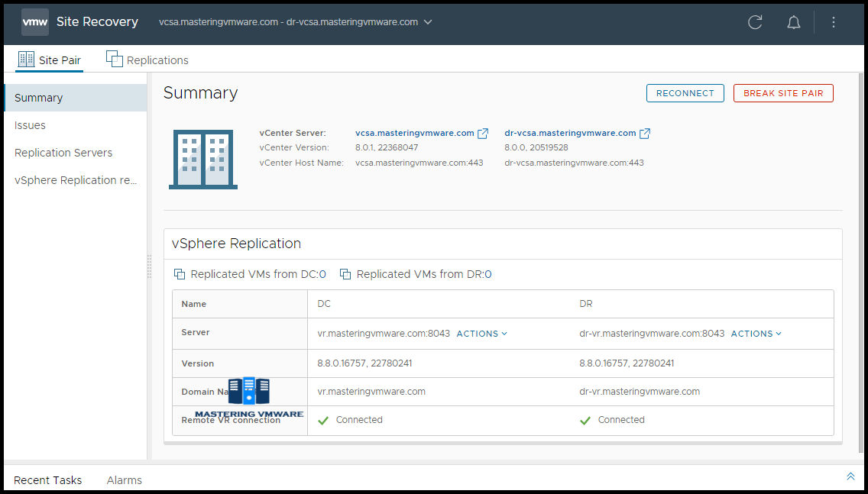Switch to the Alarms tab
Viewport: 868px width, 494px height.
[x=124, y=480]
